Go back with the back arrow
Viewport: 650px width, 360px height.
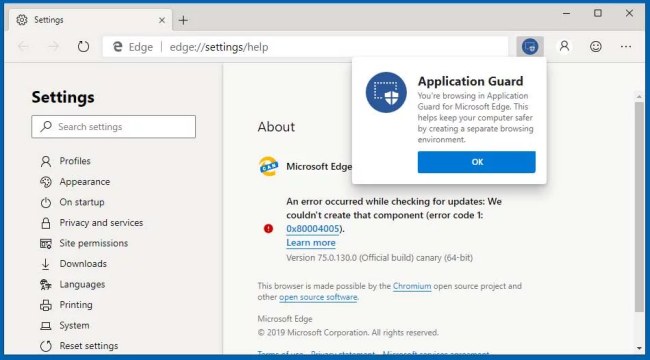pyautogui.click(x=23, y=46)
